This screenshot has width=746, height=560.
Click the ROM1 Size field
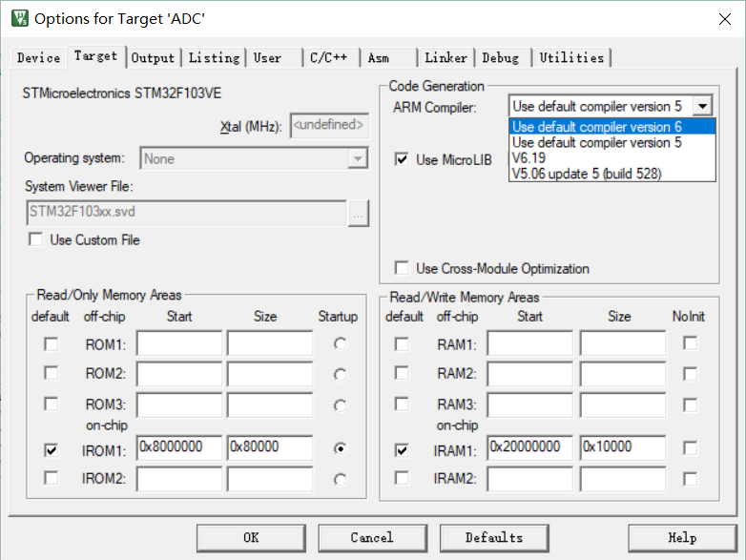[x=270, y=343]
